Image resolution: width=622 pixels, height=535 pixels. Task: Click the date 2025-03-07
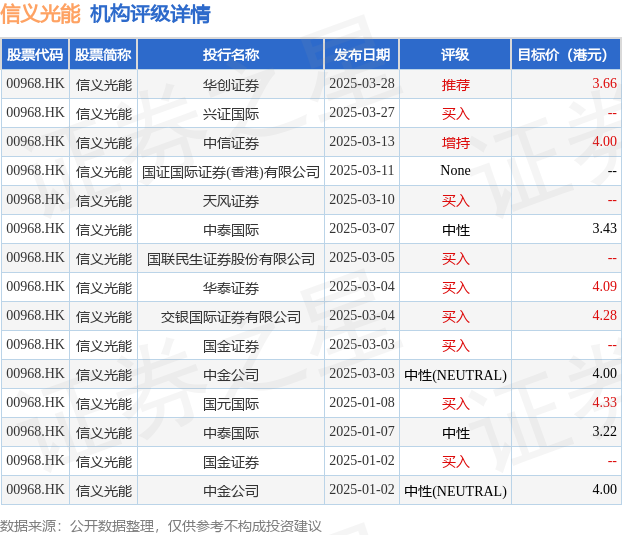click(362, 228)
